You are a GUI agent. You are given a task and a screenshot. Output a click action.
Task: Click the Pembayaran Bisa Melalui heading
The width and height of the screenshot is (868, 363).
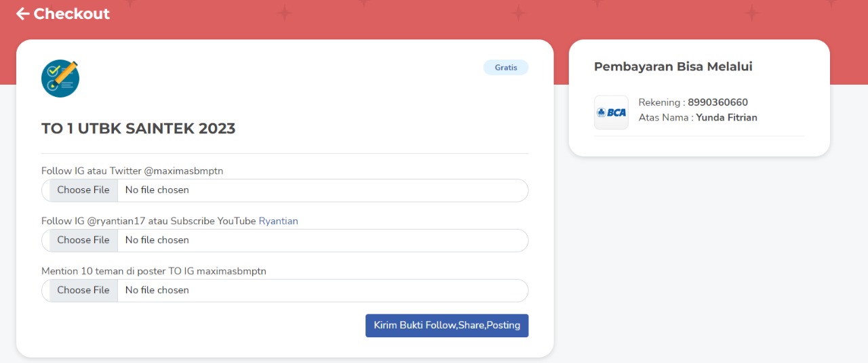click(673, 66)
